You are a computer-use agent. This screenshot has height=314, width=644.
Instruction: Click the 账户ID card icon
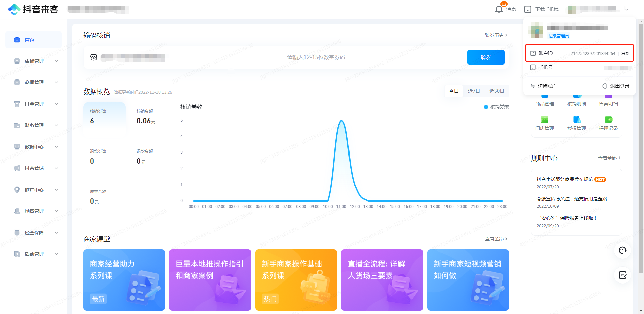tap(533, 53)
